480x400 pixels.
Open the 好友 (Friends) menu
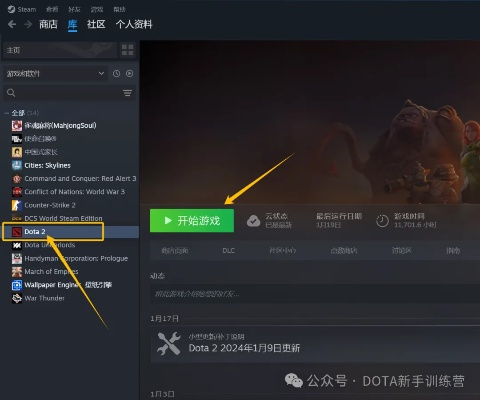(74, 9)
